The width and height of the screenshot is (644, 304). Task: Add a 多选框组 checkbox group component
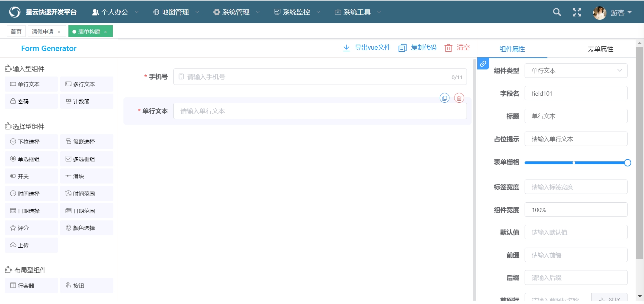[87, 159]
